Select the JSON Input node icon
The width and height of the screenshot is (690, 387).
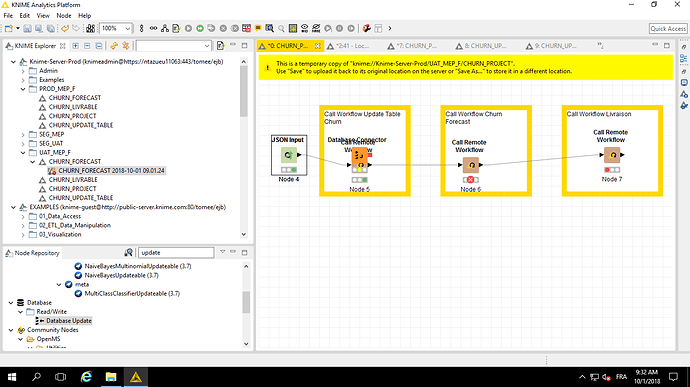pyautogui.click(x=289, y=155)
